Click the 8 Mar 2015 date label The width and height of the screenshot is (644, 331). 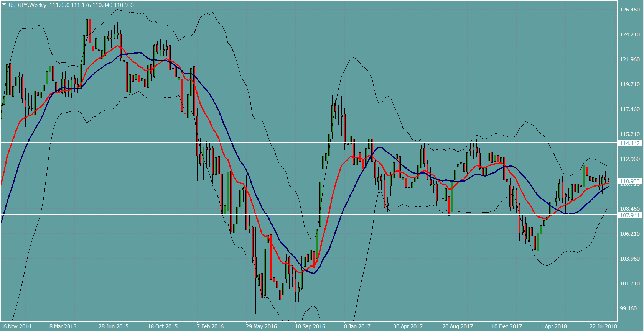pyautogui.click(x=63, y=326)
